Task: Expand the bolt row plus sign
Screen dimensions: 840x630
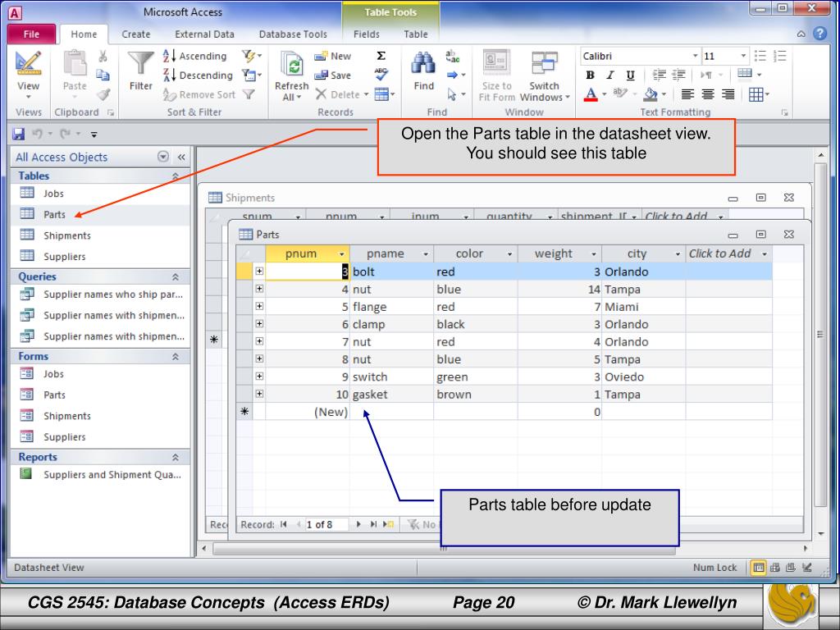Action: (259, 271)
